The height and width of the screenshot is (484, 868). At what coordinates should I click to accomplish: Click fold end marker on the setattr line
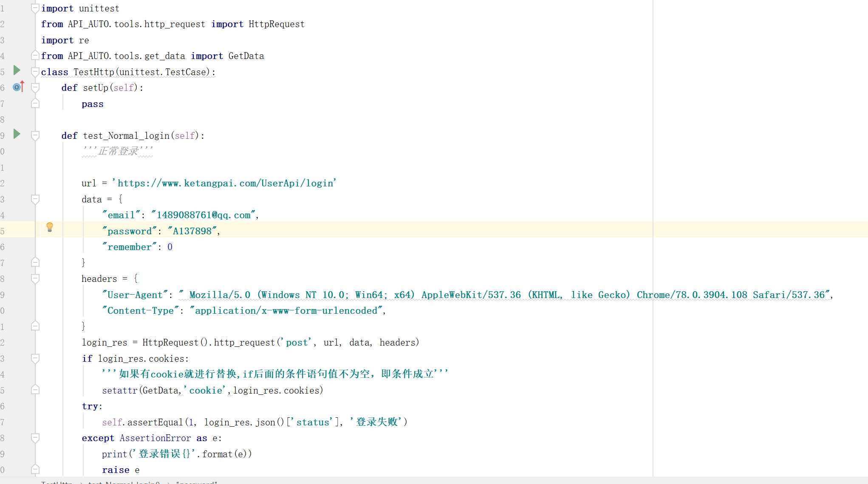[35, 390]
